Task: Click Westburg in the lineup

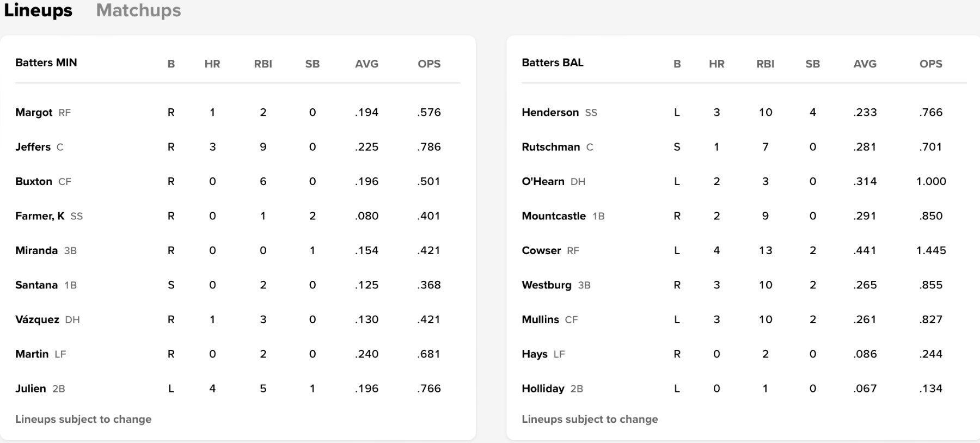Action: pyautogui.click(x=547, y=285)
